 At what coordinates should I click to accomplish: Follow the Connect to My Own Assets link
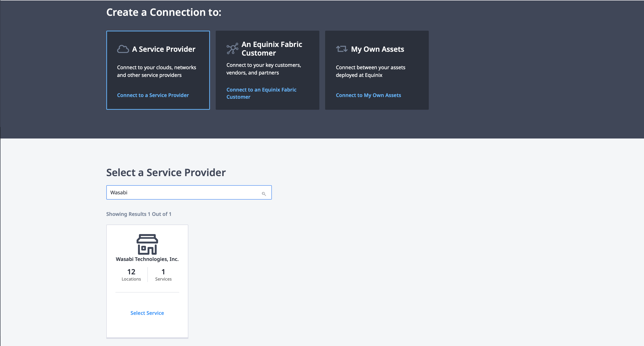click(x=368, y=95)
